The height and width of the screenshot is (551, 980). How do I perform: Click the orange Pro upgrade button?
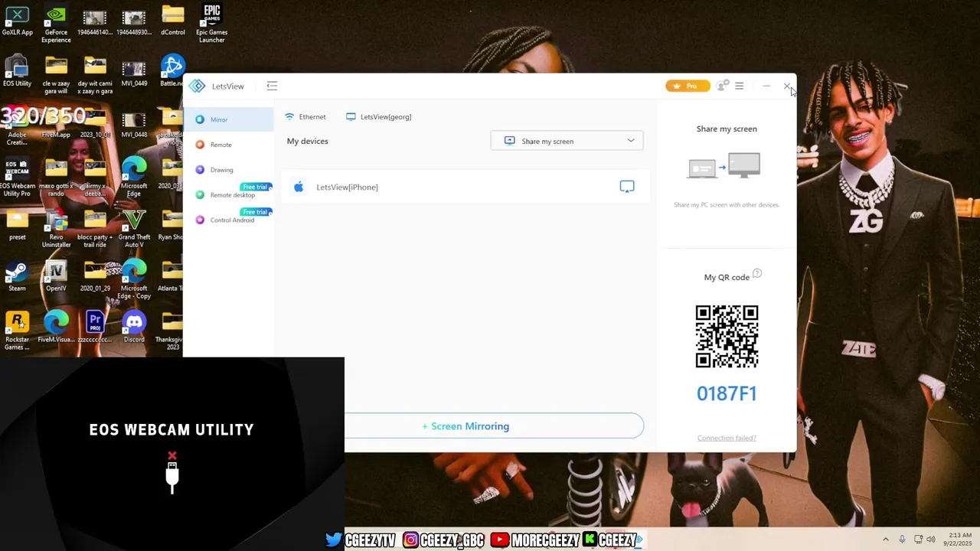(x=688, y=86)
